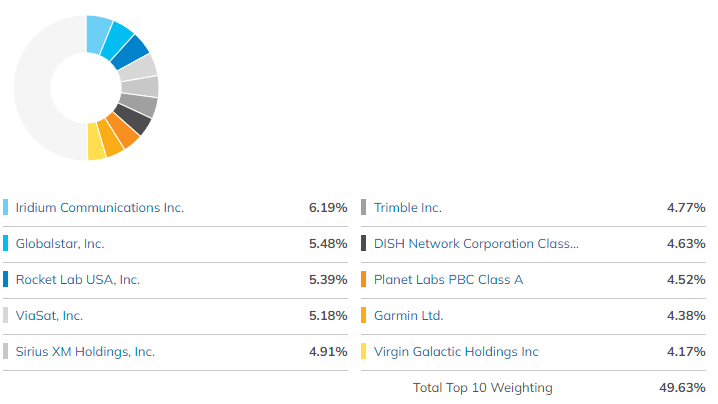Click Iridium Communications light blue legend swatch
Screen dimensions: 718x404
pyautogui.click(x=6, y=208)
